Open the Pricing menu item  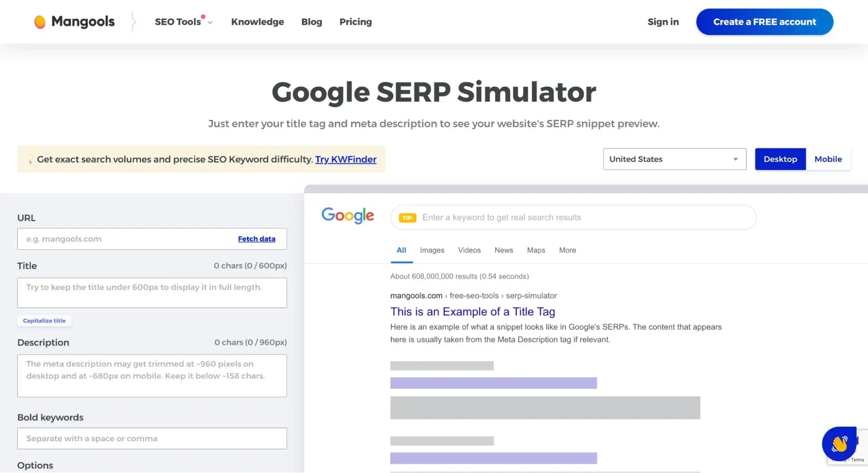pyautogui.click(x=355, y=22)
